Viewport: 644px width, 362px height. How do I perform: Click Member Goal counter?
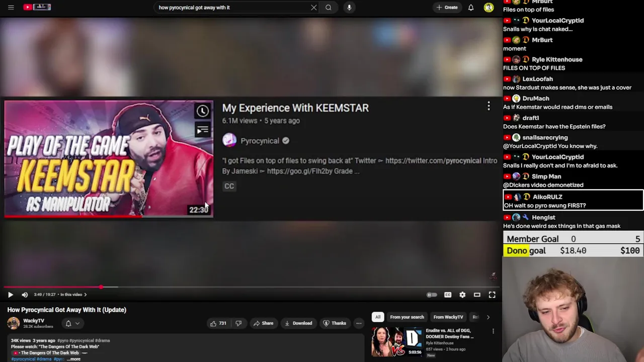pyautogui.click(x=573, y=239)
